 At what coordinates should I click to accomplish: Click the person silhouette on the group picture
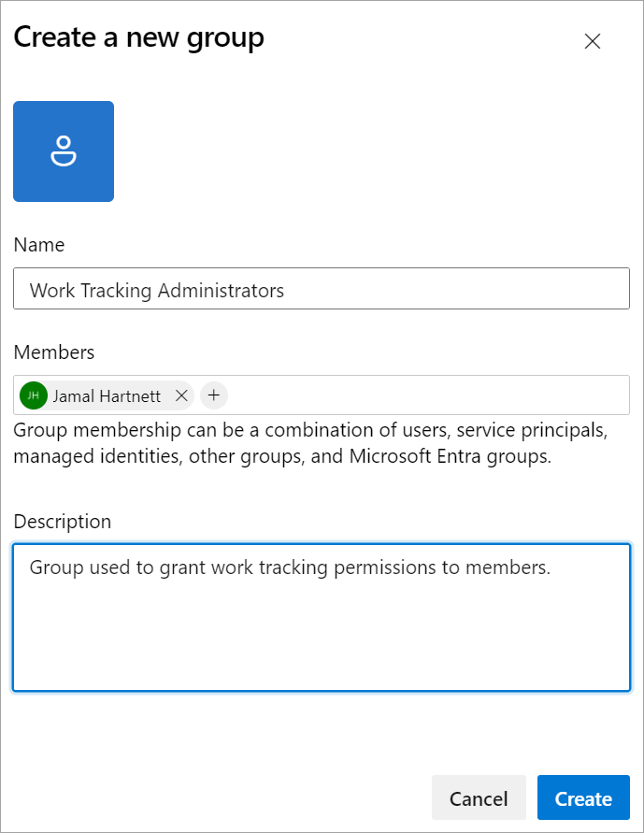pos(63,151)
